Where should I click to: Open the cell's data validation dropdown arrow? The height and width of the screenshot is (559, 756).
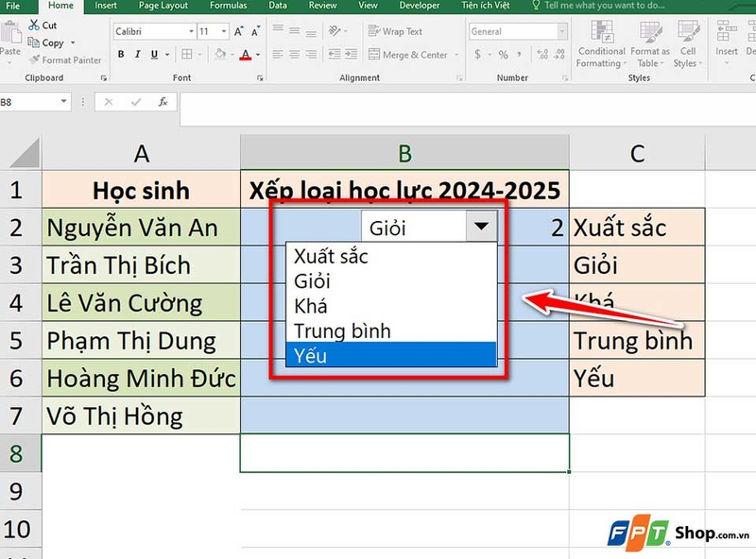pos(480,227)
